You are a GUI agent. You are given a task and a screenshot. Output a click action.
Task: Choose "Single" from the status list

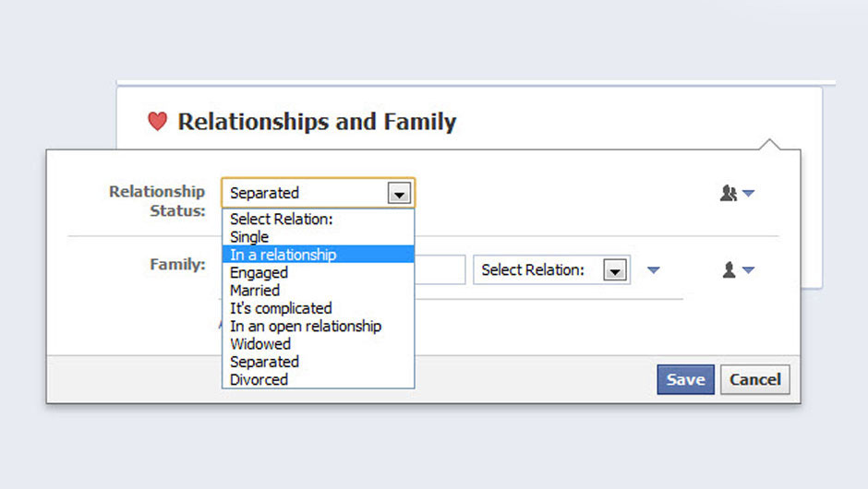coord(249,237)
